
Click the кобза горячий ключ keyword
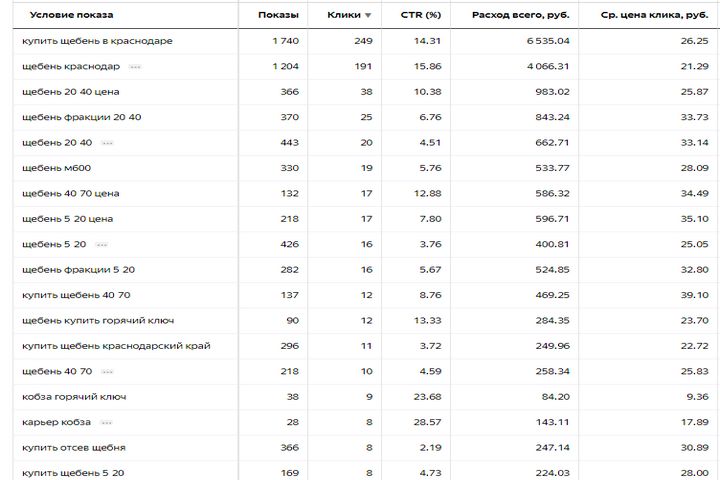[74, 397]
